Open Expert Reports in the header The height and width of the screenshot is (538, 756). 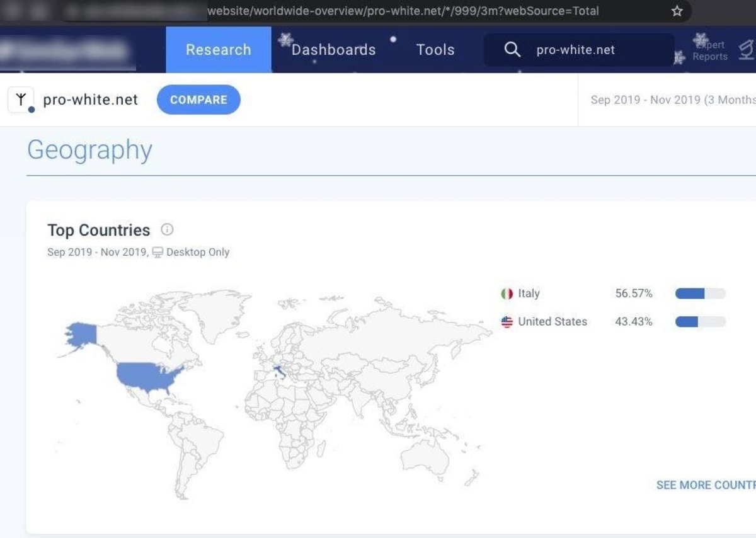coord(709,50)
